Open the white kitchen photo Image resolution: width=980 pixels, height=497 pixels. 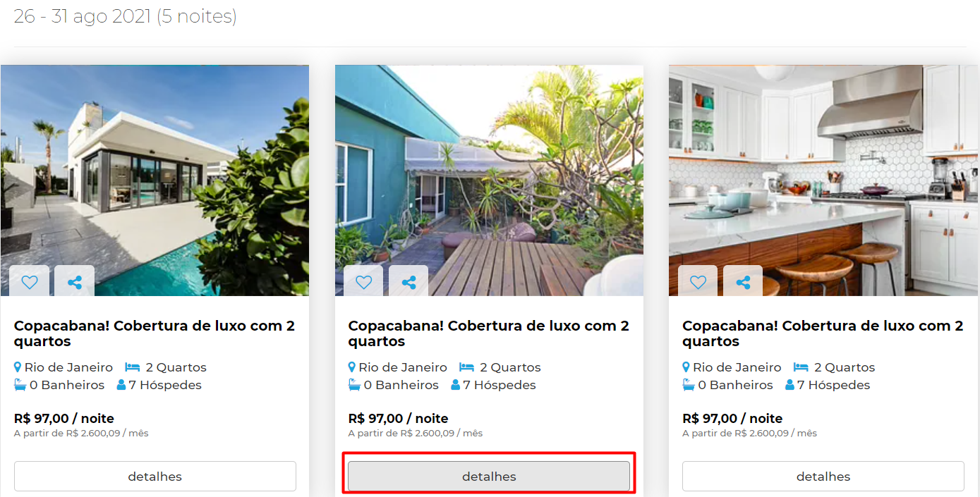point(823,180)
